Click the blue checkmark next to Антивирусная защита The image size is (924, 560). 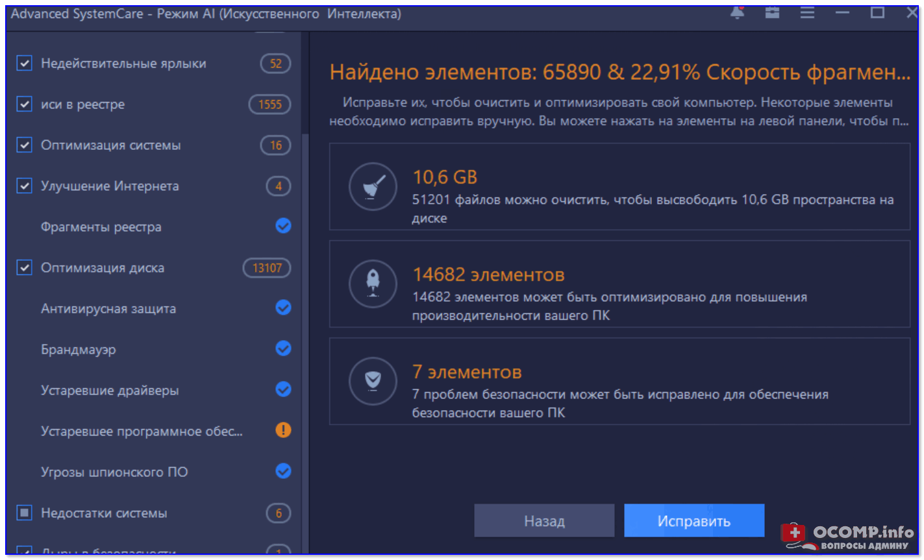(283, 308)
